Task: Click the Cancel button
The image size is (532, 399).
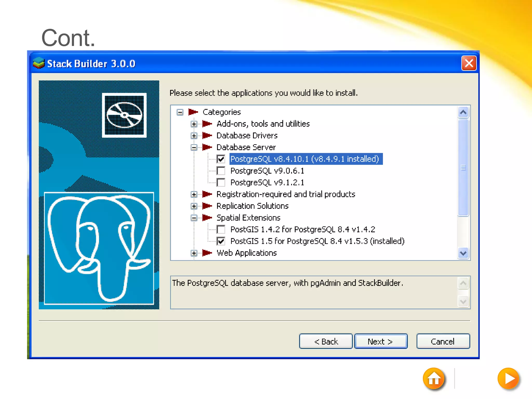Action: tap(443, 341)
